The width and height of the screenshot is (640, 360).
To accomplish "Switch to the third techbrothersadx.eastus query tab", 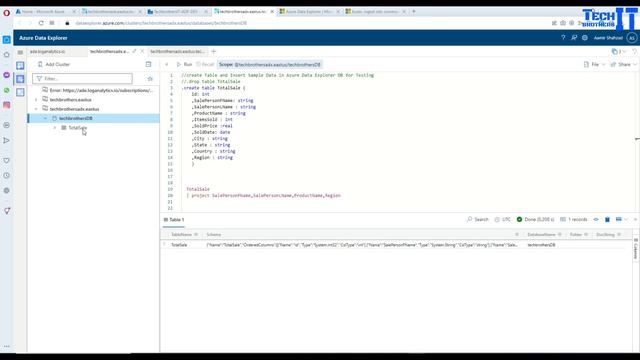I will pyautogui.click(x=177, y=51).
